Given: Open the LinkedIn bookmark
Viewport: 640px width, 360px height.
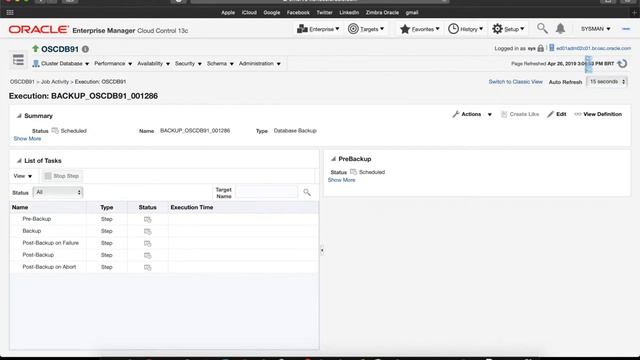Looking at the screenshot, I should tap(349, 13).
